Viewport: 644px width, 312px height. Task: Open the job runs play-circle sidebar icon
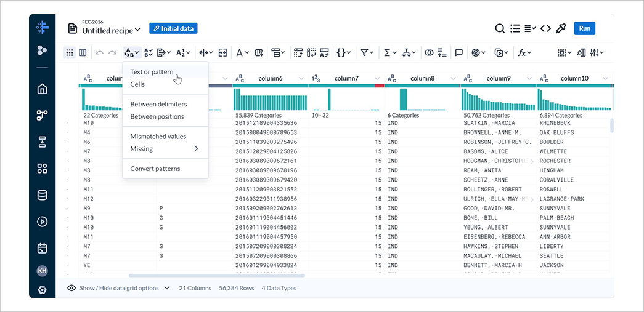click(42, 222)
